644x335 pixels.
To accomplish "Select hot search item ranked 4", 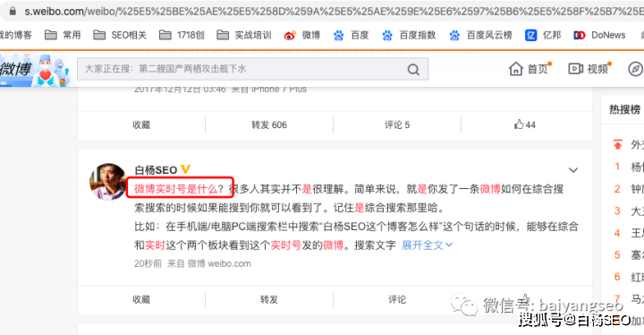I will [x=629, y=233].
